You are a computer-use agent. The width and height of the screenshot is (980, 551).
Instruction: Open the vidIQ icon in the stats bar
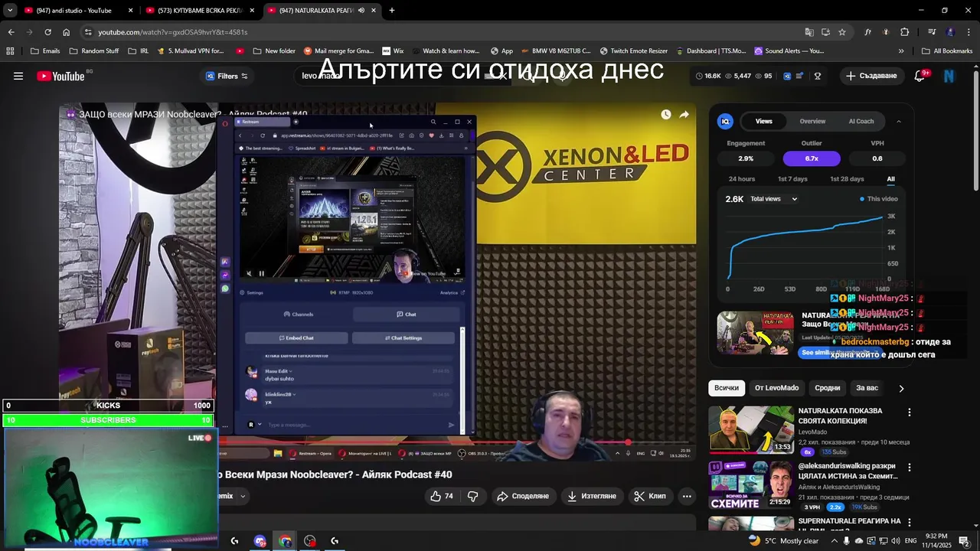[x=787, y=76]
